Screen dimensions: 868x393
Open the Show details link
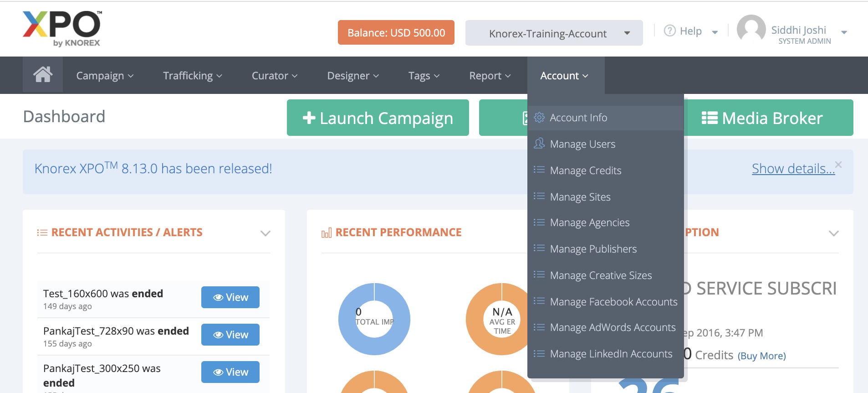click(793, 169)
